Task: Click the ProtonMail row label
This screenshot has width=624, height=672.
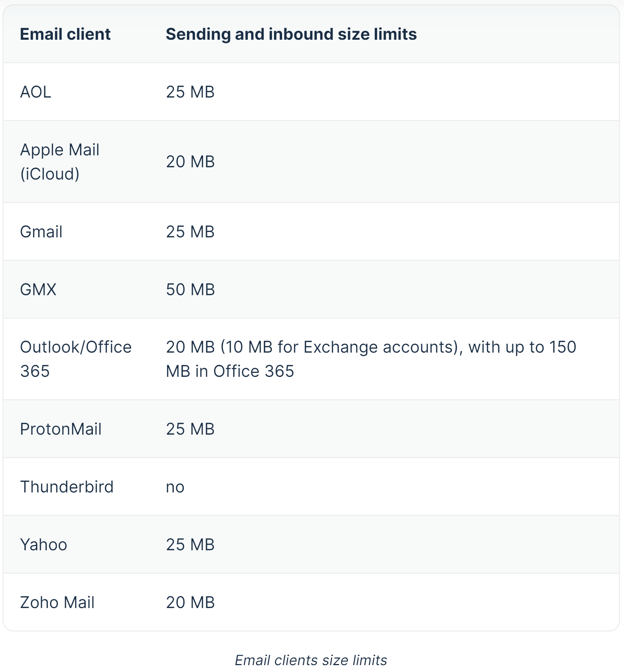Action: tap(61, 429)
